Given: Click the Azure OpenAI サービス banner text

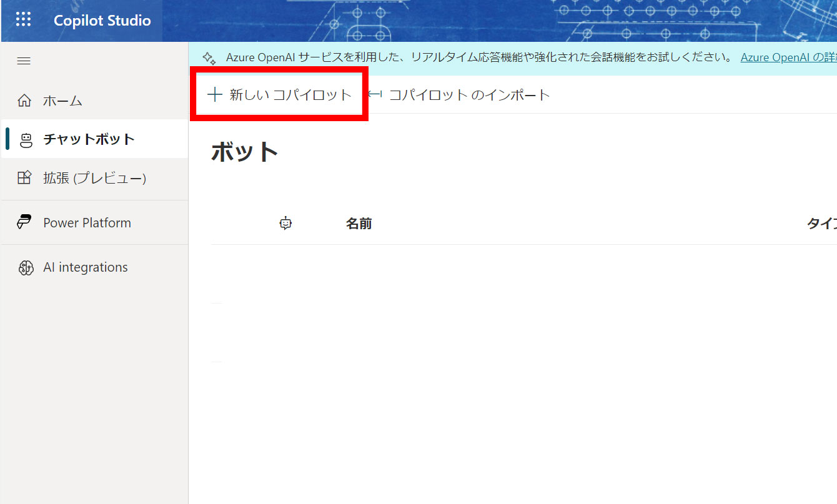Looking at the screenshot, I should pyautogui.click(x=480, y=58).
